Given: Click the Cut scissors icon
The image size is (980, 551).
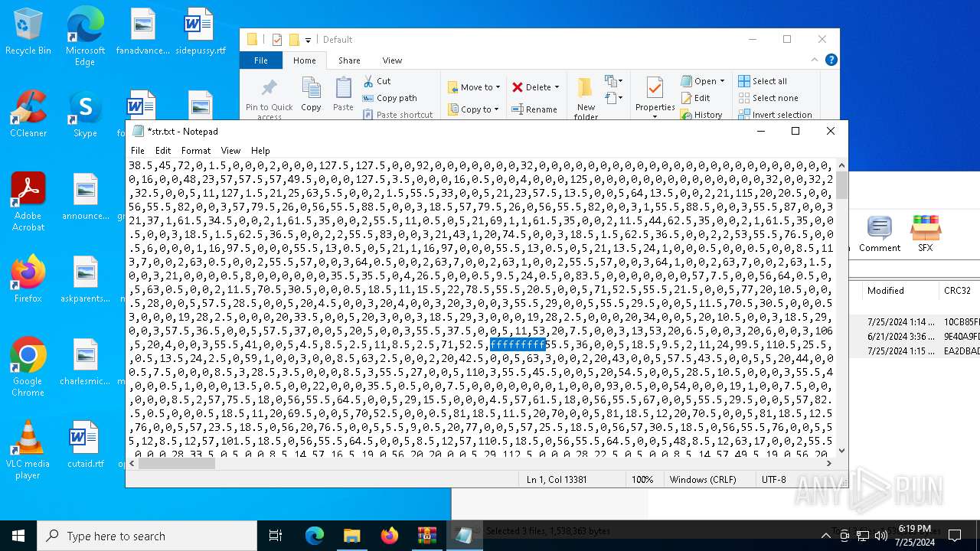Looking at the screenshot, I should point(368,80).
